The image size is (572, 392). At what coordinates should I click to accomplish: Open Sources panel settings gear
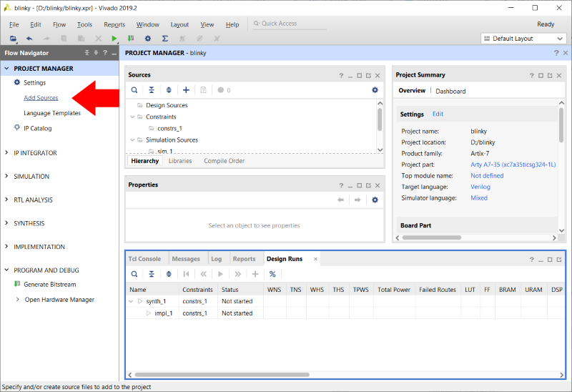click(x=375, y=90)
